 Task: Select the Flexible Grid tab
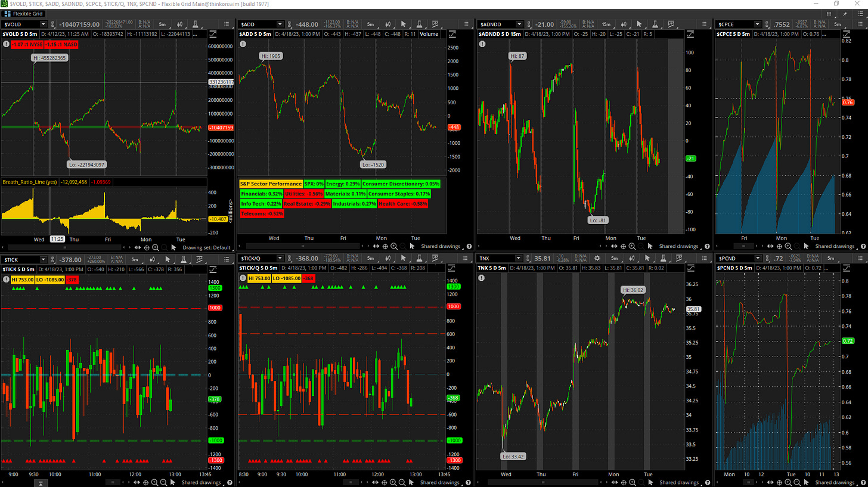(23, 13)
